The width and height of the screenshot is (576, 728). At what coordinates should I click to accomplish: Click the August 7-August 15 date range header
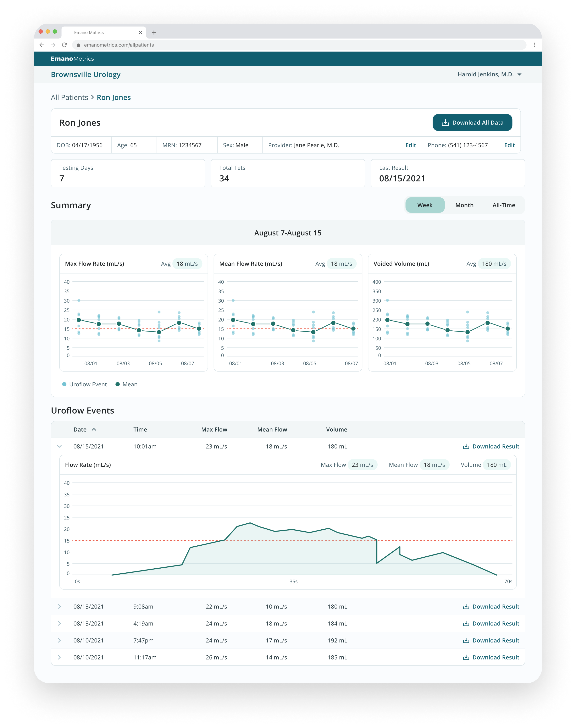point(288,233)
